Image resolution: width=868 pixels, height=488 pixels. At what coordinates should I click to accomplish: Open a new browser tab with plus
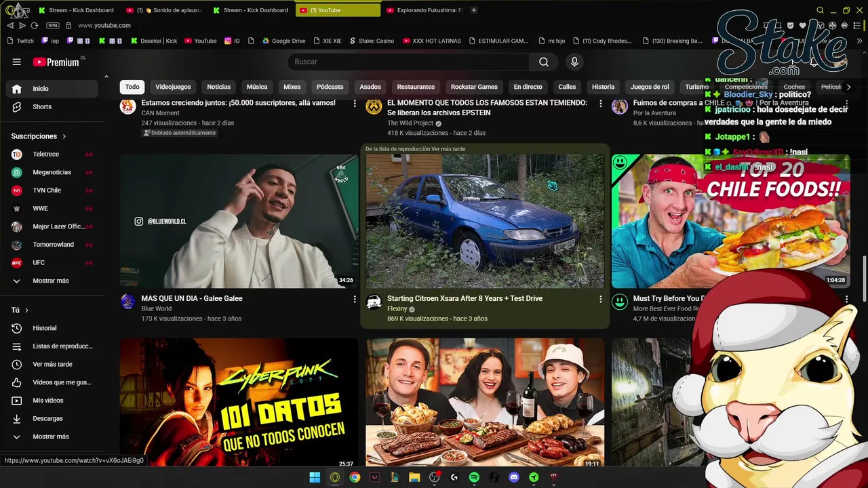pos(473,10)
